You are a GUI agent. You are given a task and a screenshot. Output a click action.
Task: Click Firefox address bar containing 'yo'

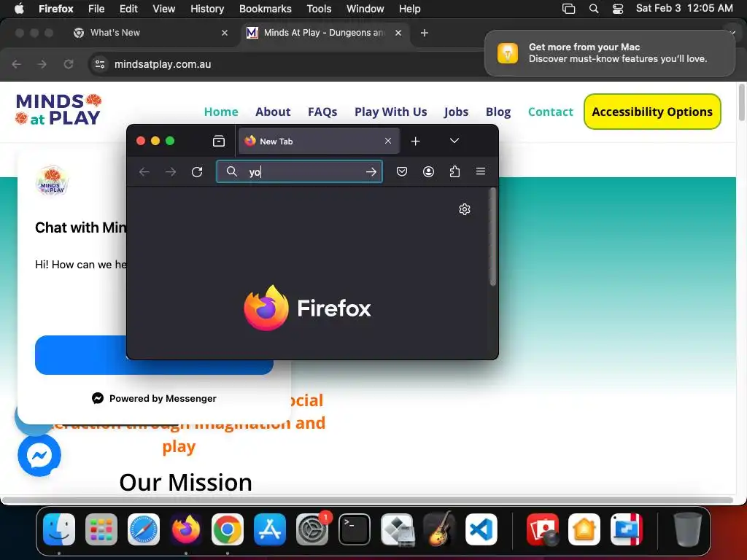coord(299,171)
